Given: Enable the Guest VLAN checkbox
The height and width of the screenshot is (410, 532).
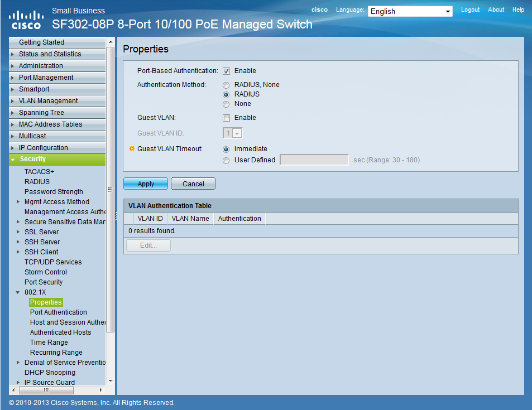Looking at the screenshot, I should pos(226,118).
